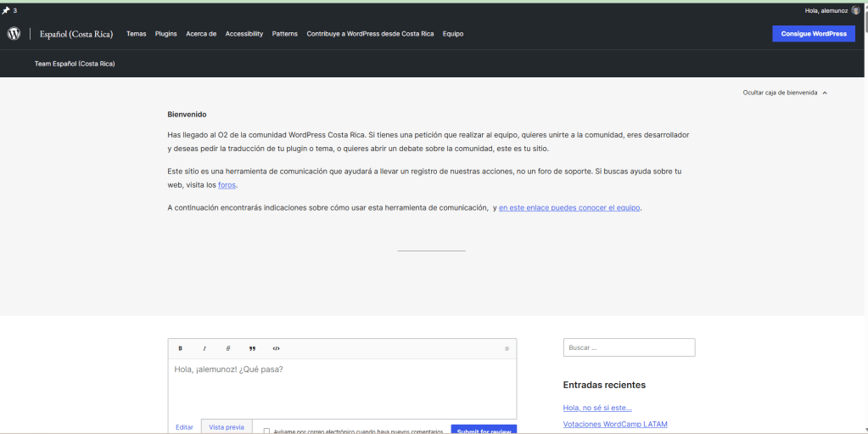Open the Patterns menu item

[x=284, y=34]
